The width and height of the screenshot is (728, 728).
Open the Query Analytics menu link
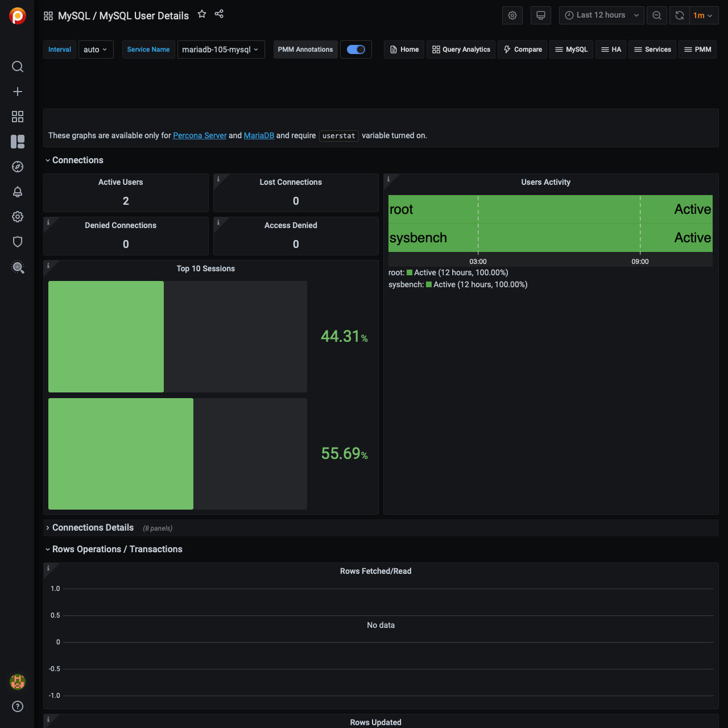tap(461, 49)
